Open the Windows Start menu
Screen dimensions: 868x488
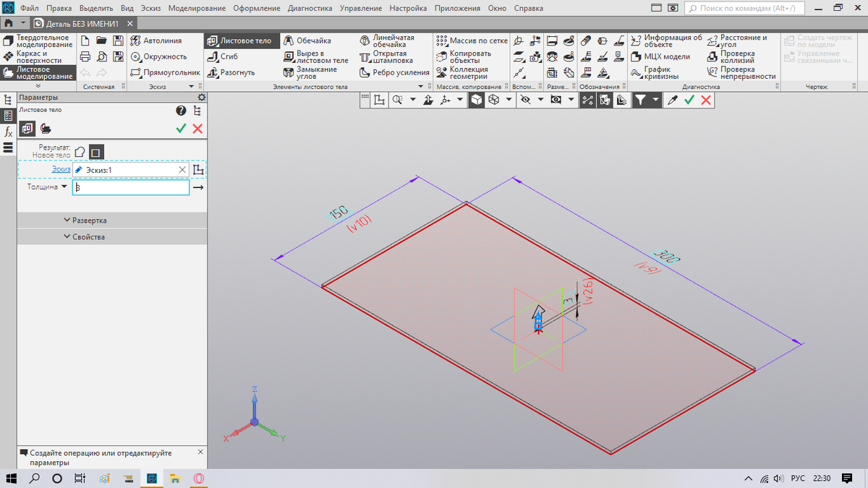pos(12,478)
